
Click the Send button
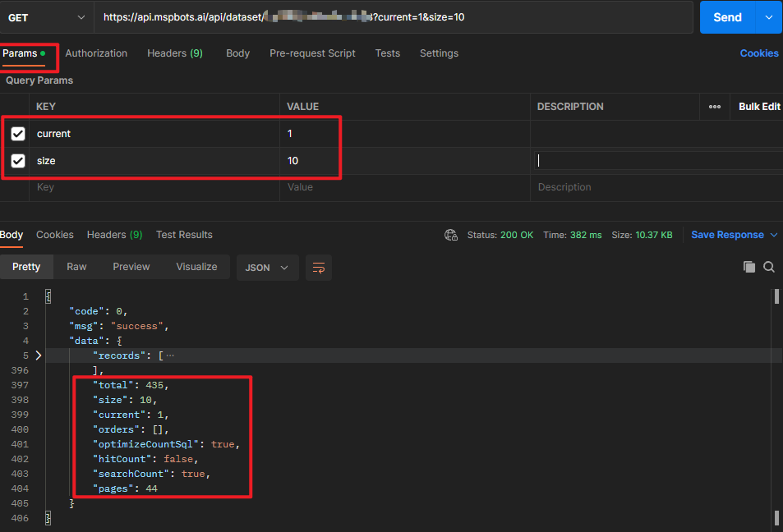tap(727, 17)
